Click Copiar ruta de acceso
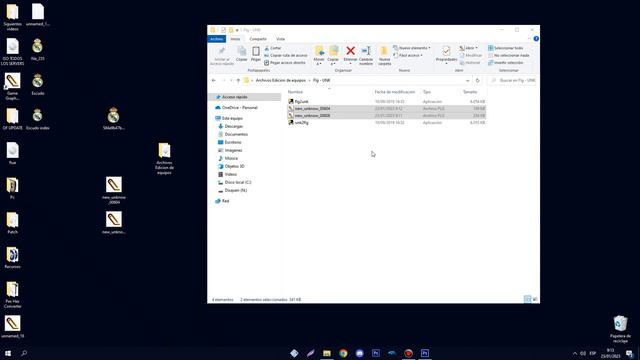The image size is (640, 360). (x=286, y=56)
